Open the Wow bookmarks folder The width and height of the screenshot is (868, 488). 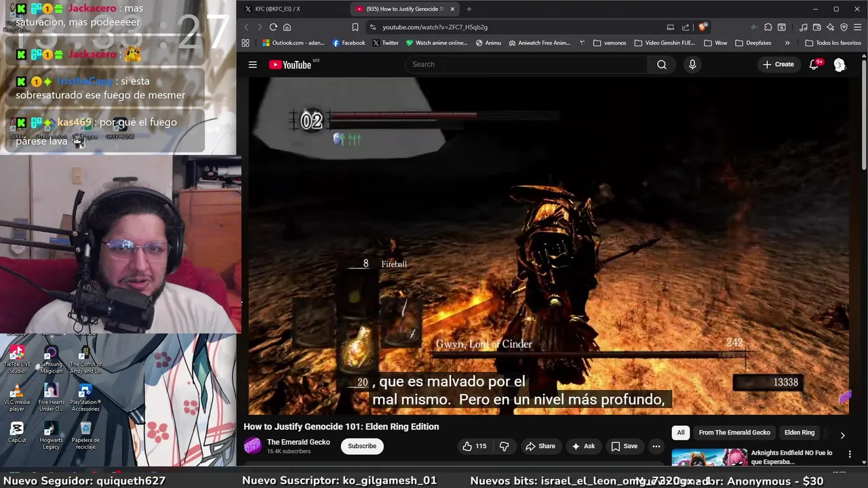715,43
